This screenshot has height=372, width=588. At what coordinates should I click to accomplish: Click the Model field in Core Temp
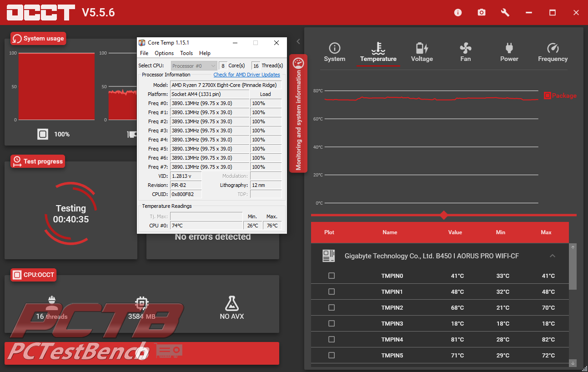pyautogui.click(x=226, y=85)
